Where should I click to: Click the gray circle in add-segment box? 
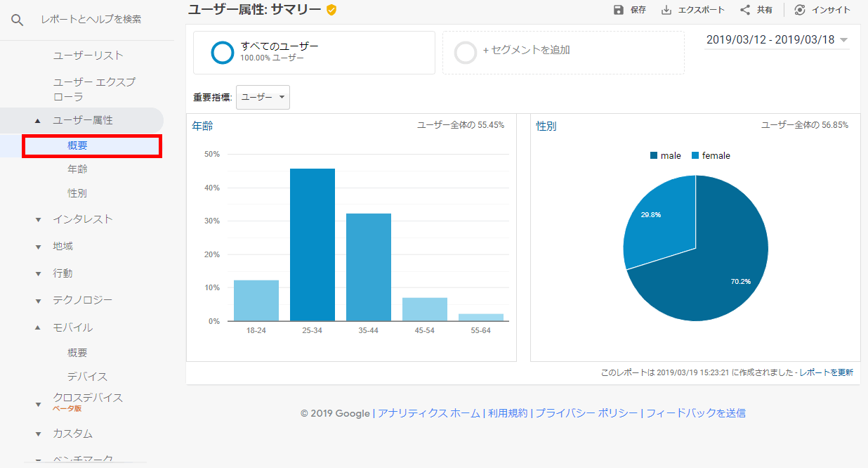click(466, 53)
